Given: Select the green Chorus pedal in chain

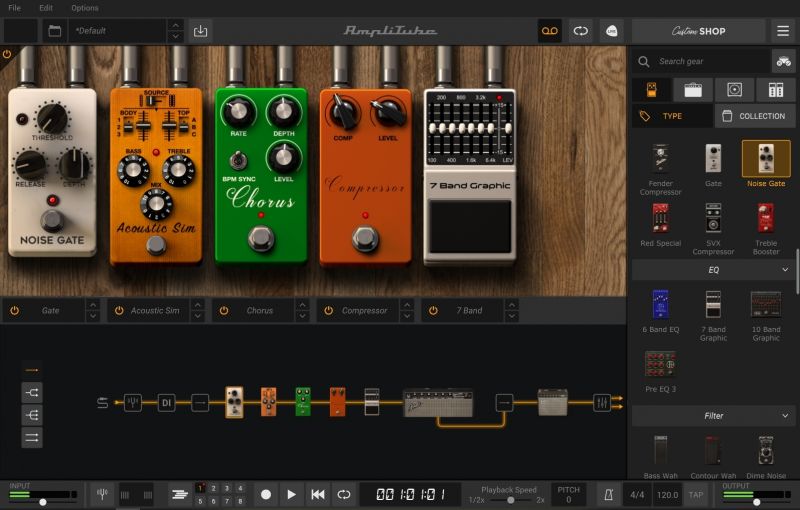Looking at the screenshot, I should click(x=303, y=401).
